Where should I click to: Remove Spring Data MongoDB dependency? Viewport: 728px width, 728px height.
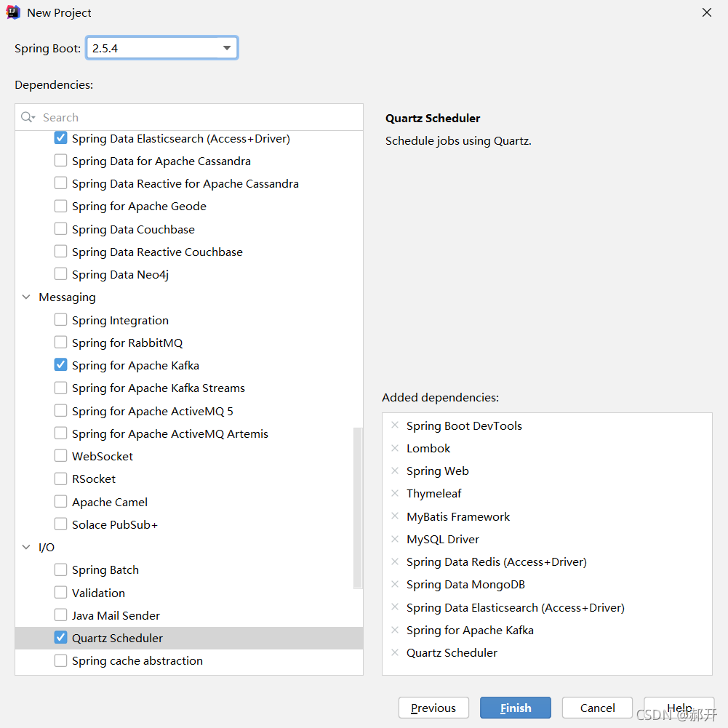click(x=395, y=583)
